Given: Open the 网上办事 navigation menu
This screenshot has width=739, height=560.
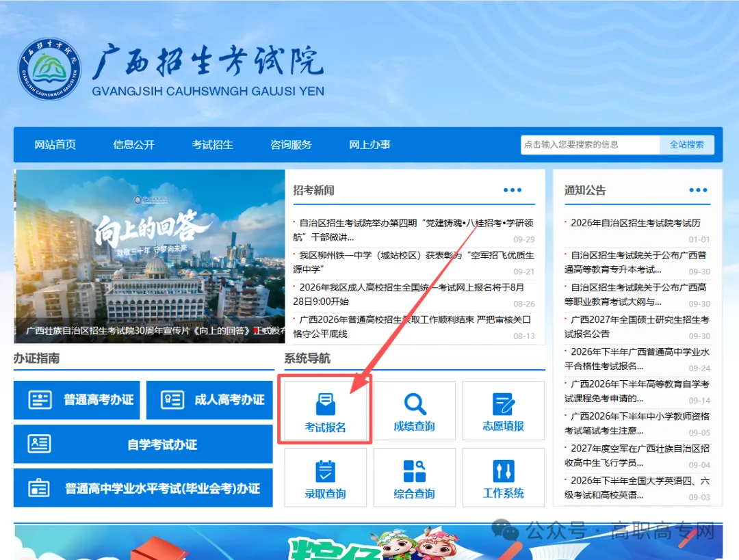Looking at the screenshot, I should click(x=370, y=144).
